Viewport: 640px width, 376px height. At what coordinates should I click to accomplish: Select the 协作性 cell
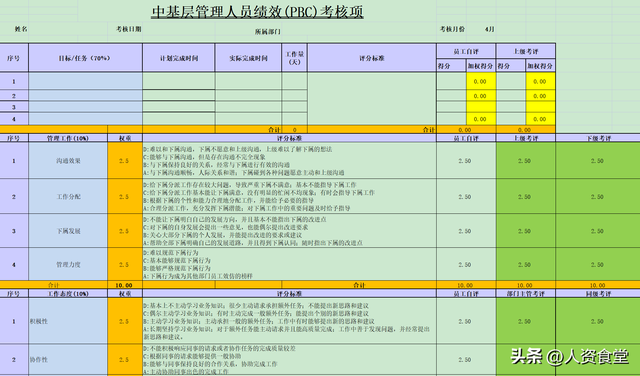pyautogui.click(x=68, y=360)
